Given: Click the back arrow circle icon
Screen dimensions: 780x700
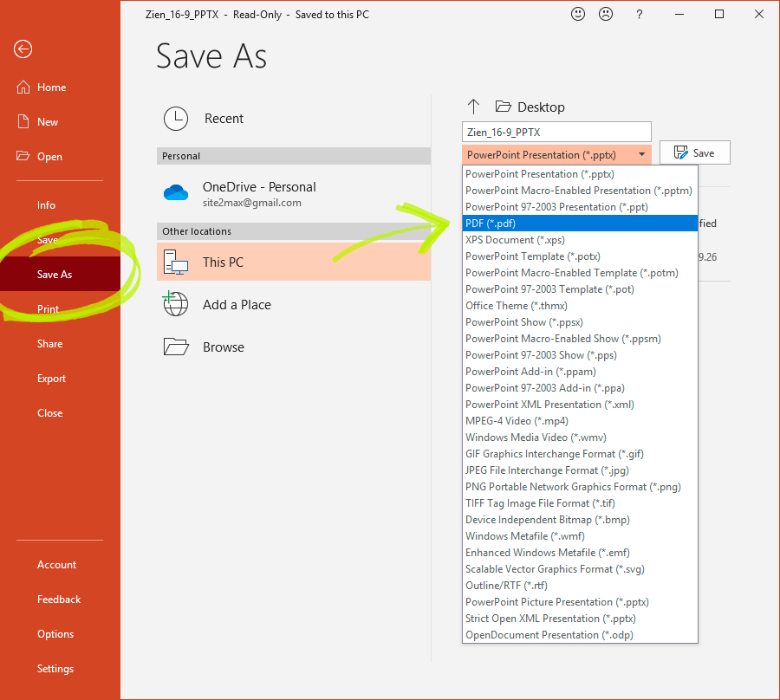Looking at the screenshot, I should (x=23, y=49).
